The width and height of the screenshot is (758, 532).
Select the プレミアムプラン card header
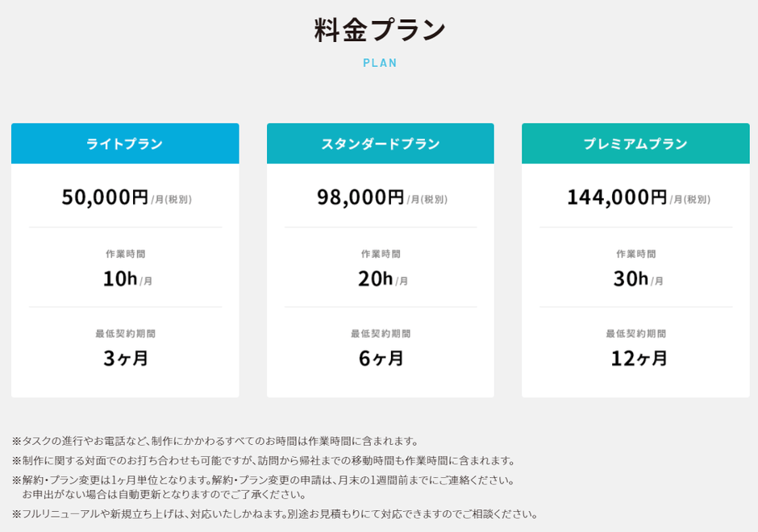tap(635, 143)
